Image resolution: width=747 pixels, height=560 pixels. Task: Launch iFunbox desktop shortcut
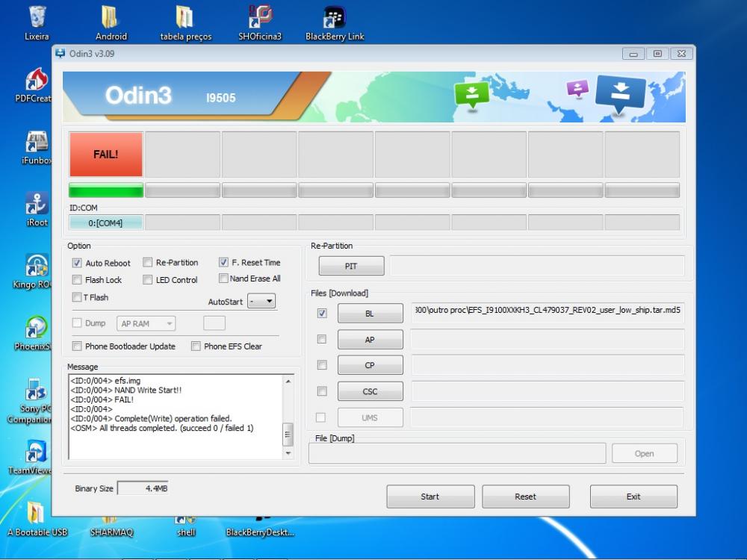point(37,146)
